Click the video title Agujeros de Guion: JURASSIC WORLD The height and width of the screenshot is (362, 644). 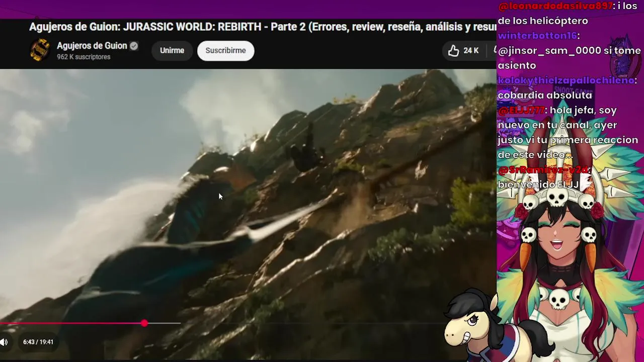coord(263,27)
